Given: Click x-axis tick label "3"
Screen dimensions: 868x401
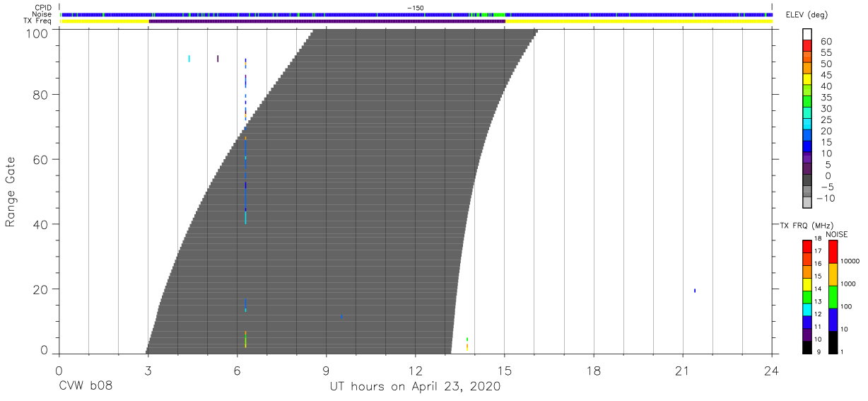Looking at the screenshot, I should [148, 371].
